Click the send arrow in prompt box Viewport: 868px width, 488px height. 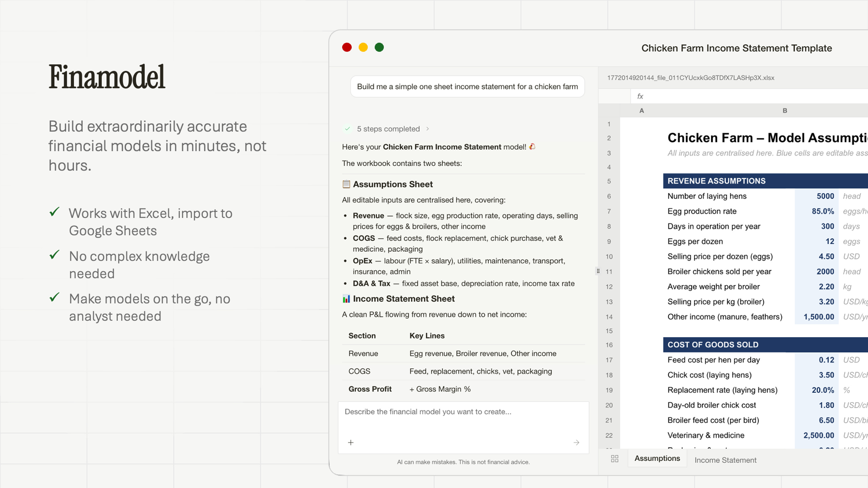click(x=576, y=442)
